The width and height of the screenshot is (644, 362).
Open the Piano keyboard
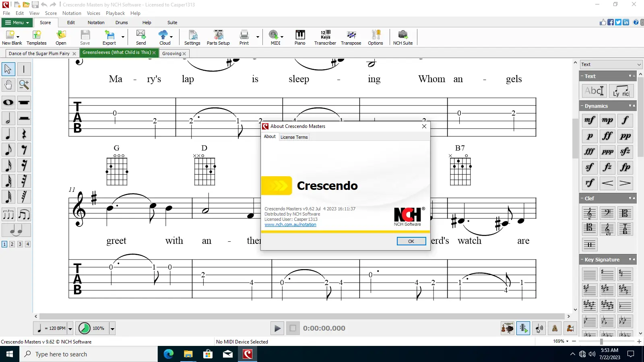[x=300, y=37]
